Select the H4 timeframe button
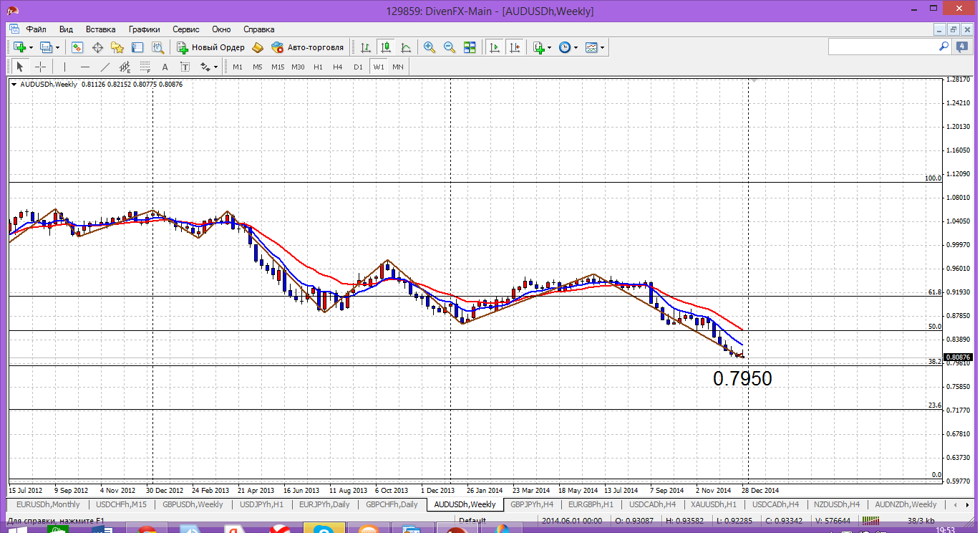This screenshot has width=980, height=533. (338, 67)
